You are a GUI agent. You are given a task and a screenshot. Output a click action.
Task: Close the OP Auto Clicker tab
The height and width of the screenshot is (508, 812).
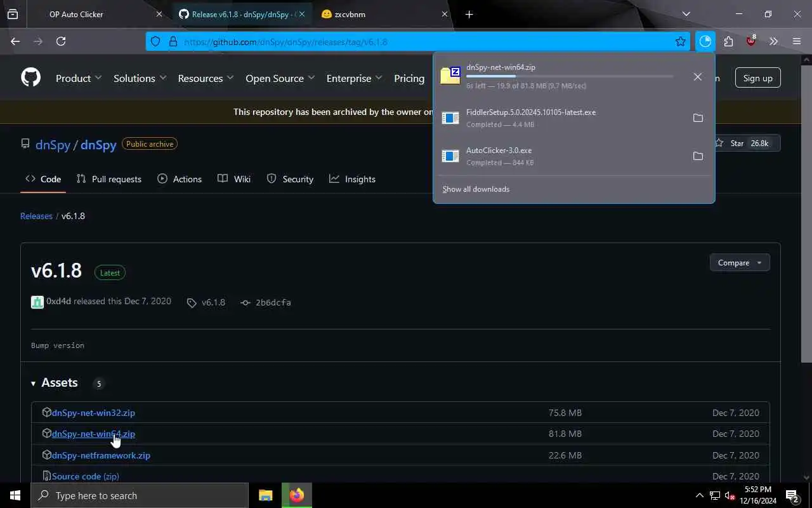pyautogui.click(x=159, y=14)
